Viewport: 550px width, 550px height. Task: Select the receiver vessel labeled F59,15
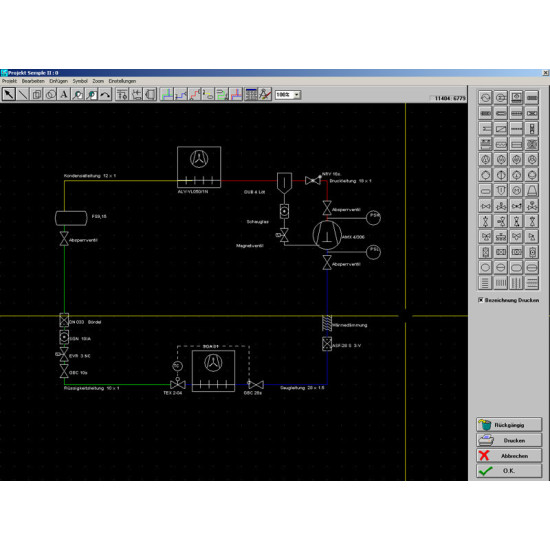coord(71,218)
